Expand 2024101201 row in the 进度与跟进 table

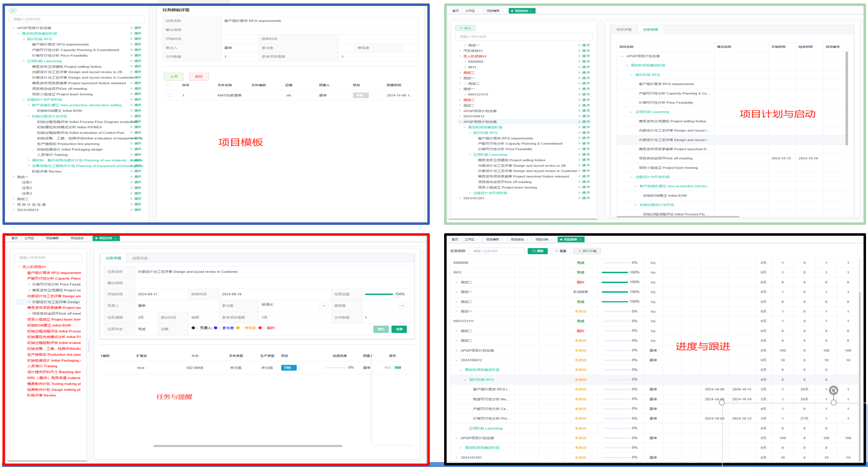pyautogui.click(x=456, y=458)
